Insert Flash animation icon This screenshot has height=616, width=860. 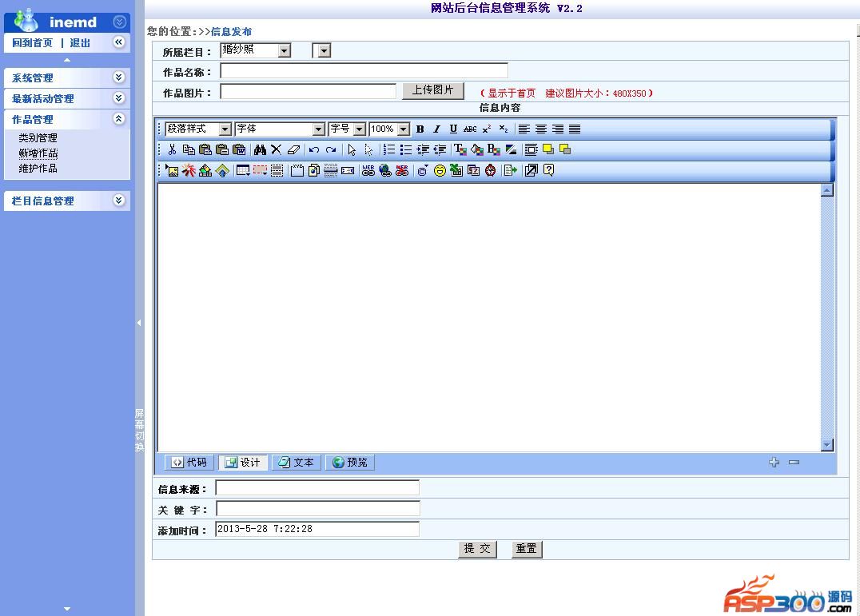(189, 170)
